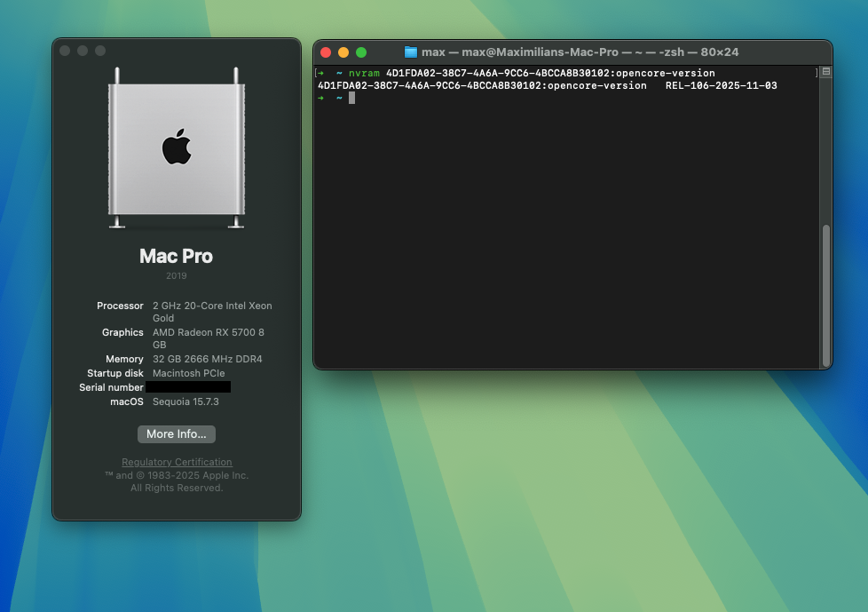Image resolution: width=868 pixels, height=612 pixels.
Task: Close the Terminal window with the red button
Action: tap(326, 52)
